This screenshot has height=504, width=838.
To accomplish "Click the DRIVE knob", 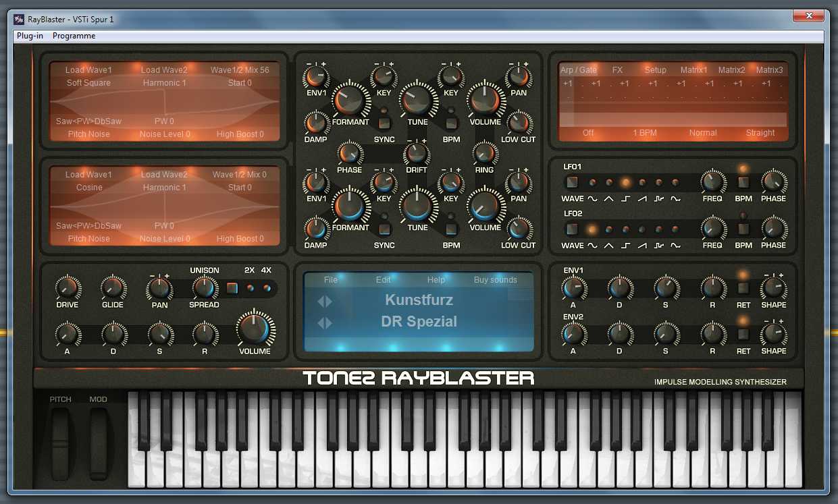I will click(68, 288).
